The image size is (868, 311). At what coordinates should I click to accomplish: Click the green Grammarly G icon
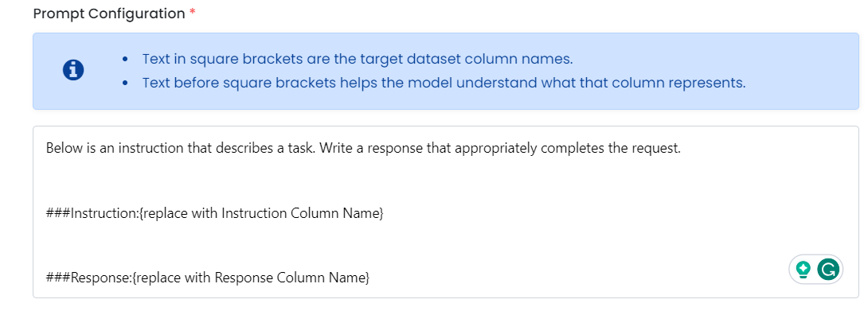(828, 270)
